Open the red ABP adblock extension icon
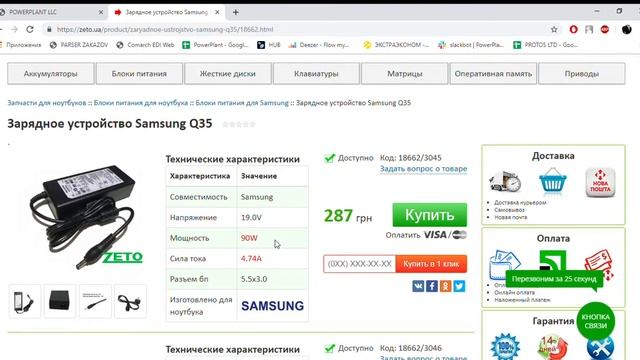640x360 pixels. point(605,29)
